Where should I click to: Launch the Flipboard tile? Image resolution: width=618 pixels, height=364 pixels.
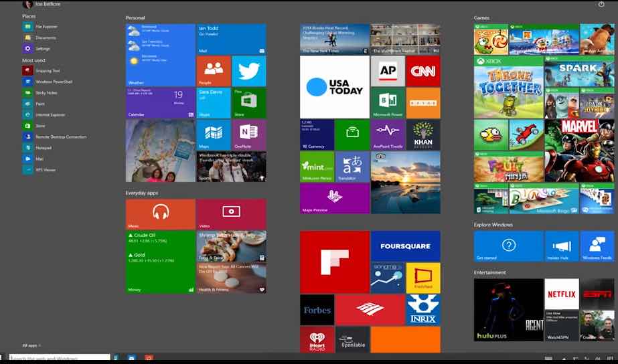[x=335, y=262]
